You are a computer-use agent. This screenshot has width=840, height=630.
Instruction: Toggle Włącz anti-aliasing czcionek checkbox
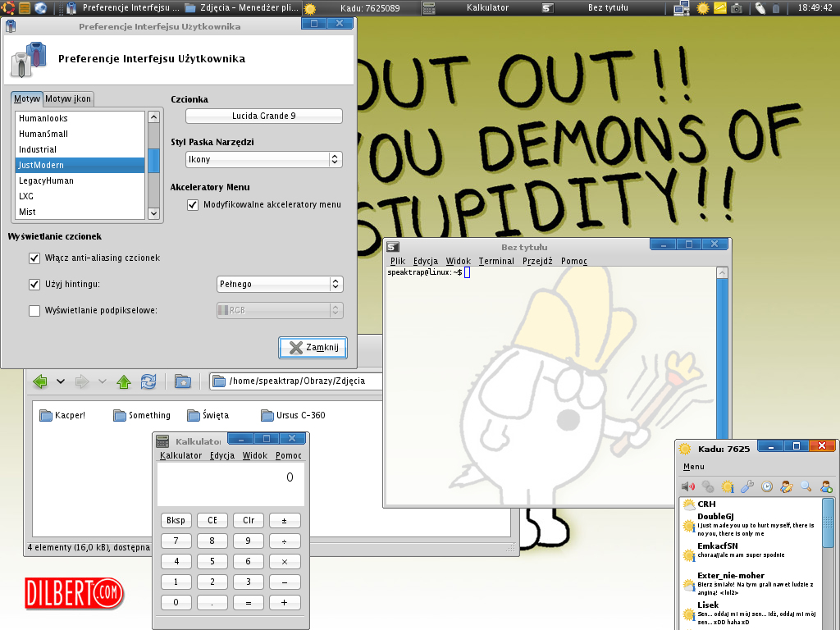pos(34,258)
